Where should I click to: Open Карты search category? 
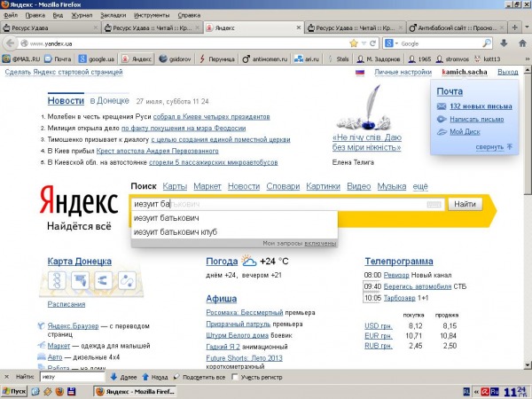(175, 186)
